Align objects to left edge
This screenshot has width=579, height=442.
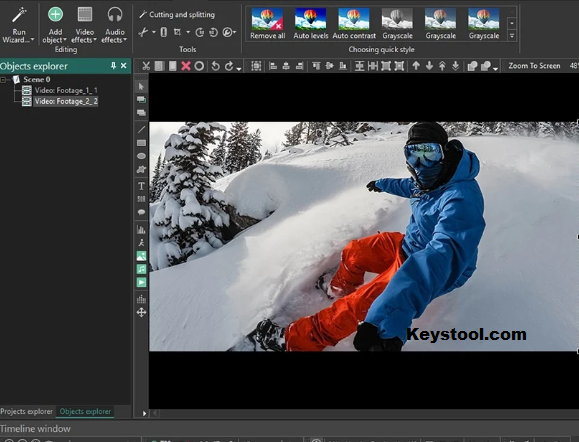pyautogui.click(x=273, y=66)
